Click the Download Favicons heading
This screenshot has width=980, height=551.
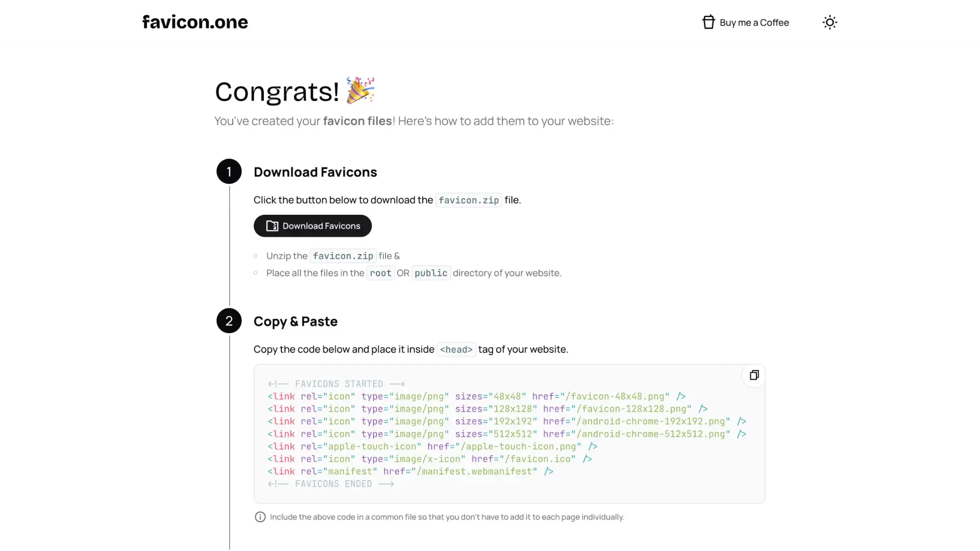click(315, 172)
